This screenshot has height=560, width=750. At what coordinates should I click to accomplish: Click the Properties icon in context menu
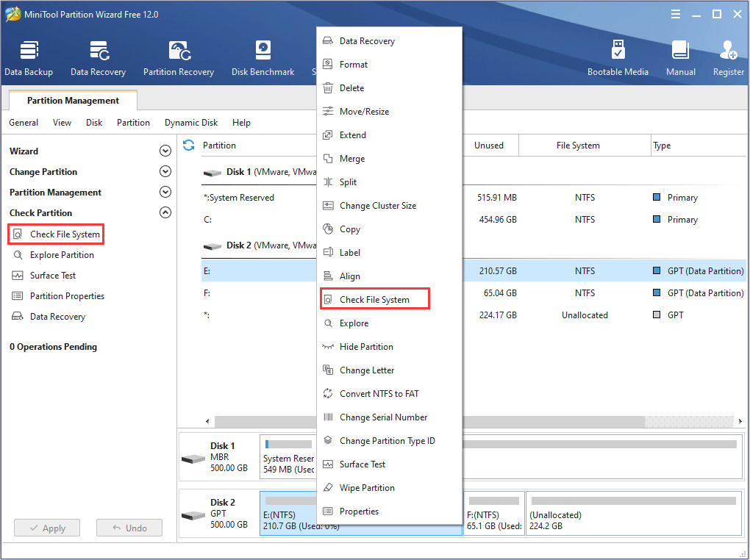(x=328, y=511)
